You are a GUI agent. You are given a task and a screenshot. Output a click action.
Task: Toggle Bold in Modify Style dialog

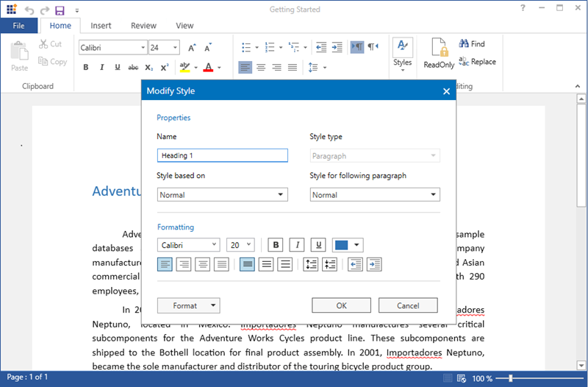coord(276,245)
